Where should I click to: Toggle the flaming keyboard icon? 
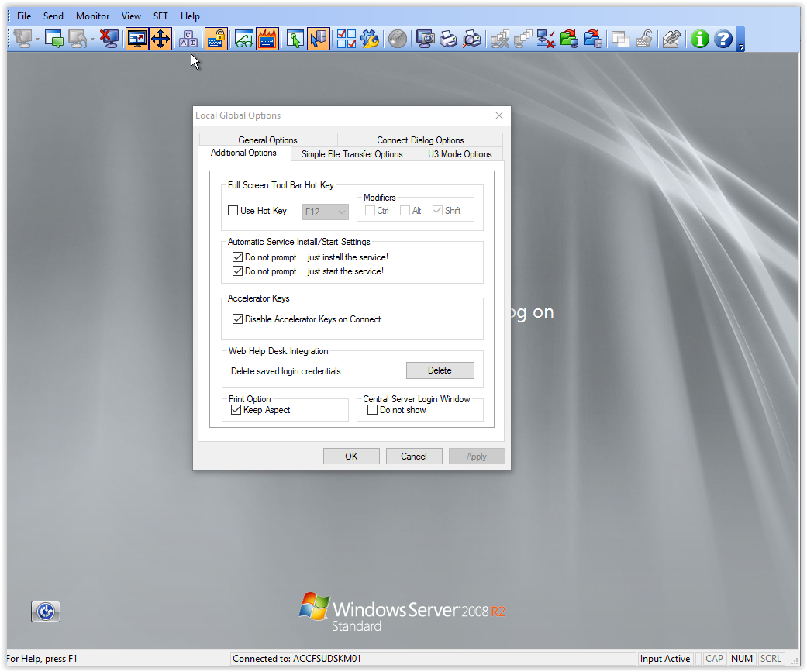(x=267, y=39)
